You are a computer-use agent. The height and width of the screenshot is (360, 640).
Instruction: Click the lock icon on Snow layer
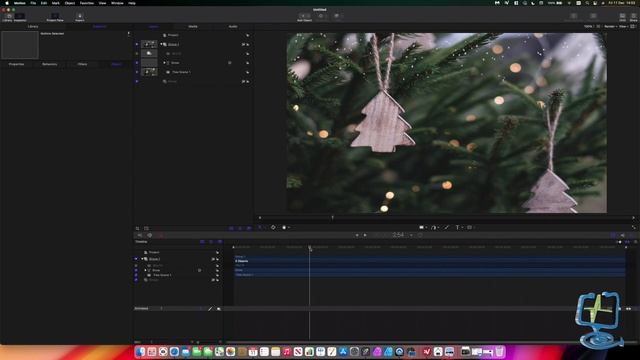click(247, 63)
